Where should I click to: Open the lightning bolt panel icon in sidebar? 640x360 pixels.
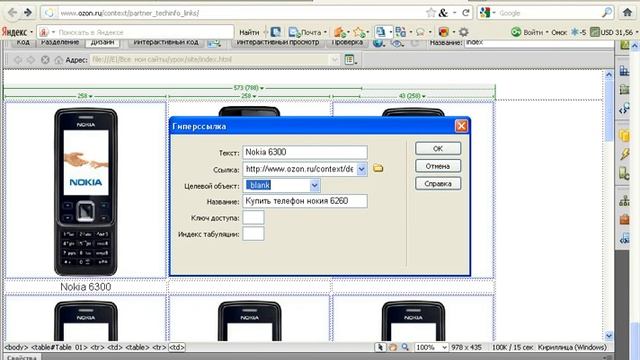click(x=624, y=154)
